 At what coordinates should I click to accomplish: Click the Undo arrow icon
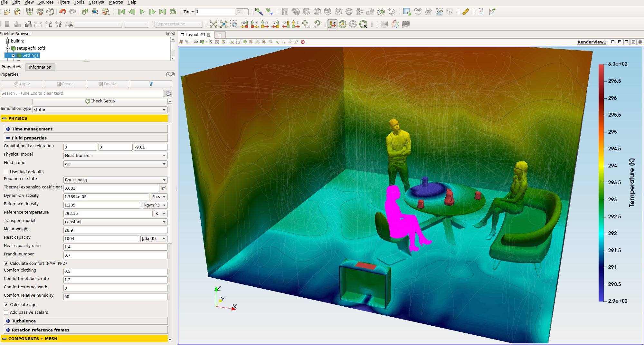62,12
